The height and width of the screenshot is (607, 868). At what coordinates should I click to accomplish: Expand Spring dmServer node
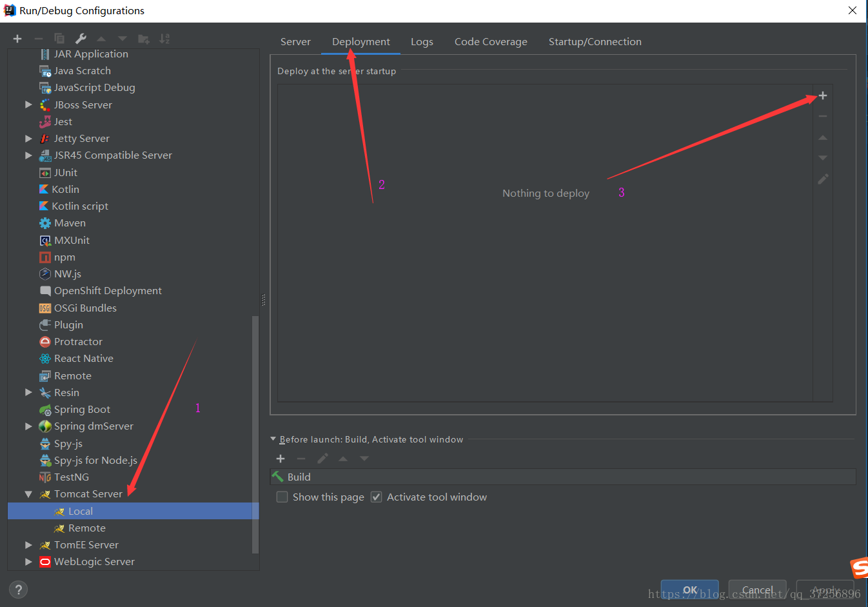point(28,426)
